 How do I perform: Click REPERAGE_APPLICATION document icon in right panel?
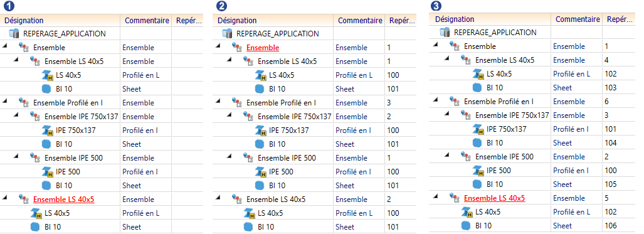pyautogui.click(x=445, y=32)
